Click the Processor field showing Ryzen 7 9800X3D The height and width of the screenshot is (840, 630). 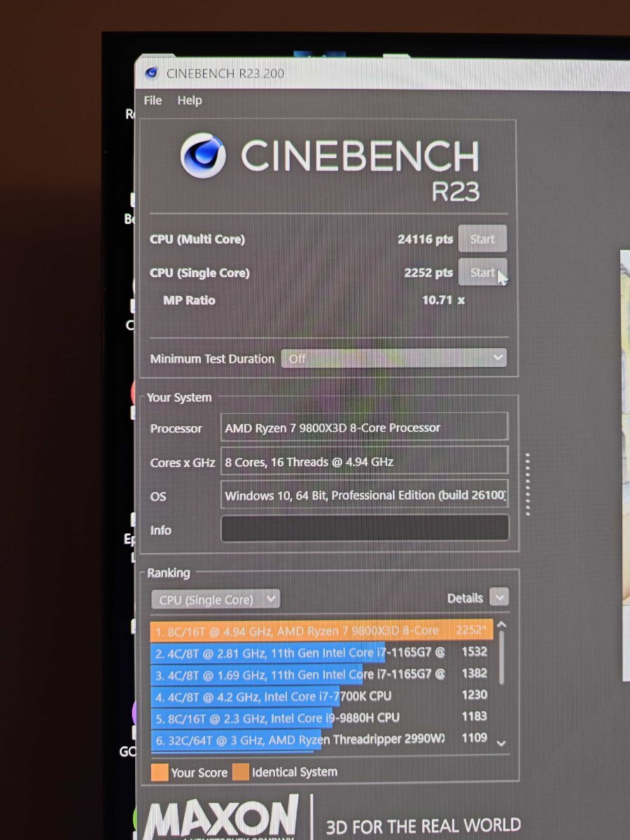tap(364, 427)
